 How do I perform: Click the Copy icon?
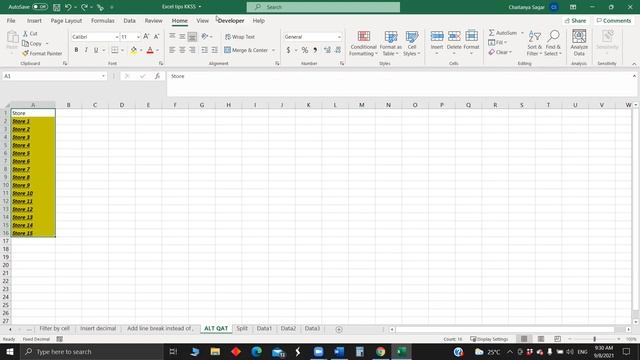[x=25, y=43]
